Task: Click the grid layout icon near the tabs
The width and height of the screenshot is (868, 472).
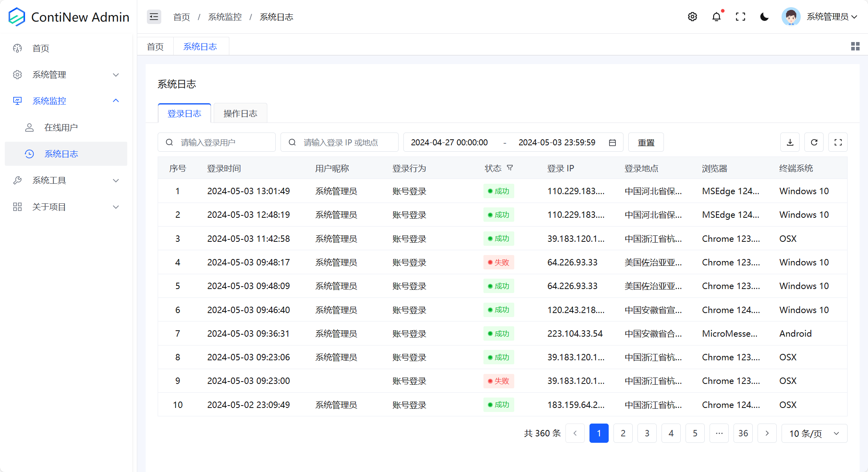Action: [x=855, y=46]
